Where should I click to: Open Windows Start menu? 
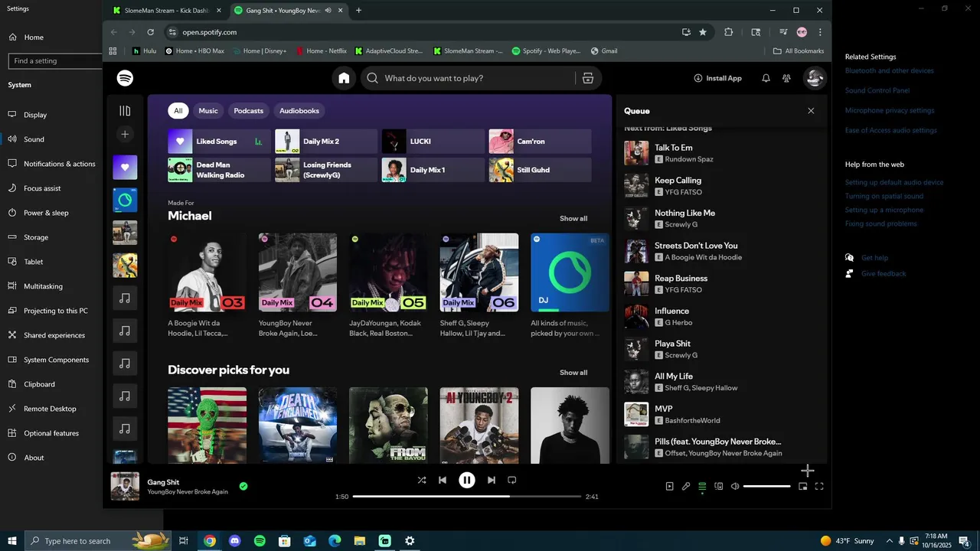pyautogui.click(x=11, y=541)
